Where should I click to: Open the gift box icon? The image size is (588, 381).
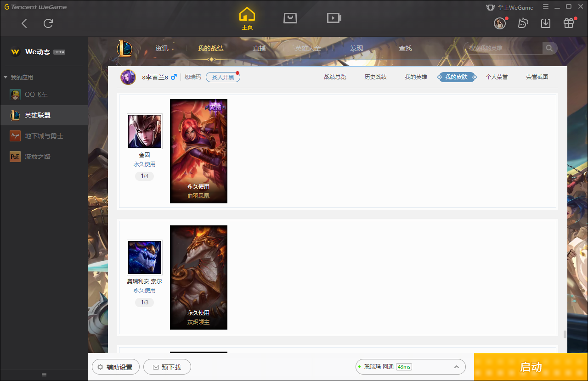point(569,23)
